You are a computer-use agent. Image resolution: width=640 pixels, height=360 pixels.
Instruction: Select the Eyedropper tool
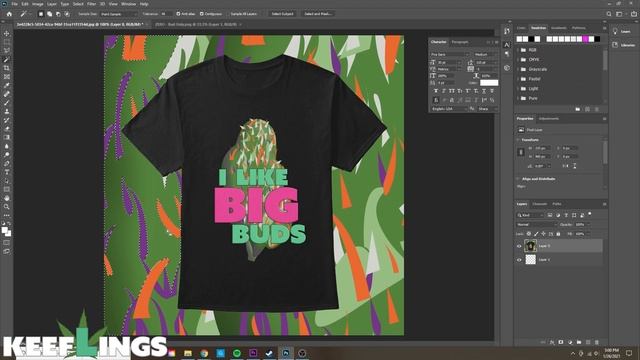7,85
